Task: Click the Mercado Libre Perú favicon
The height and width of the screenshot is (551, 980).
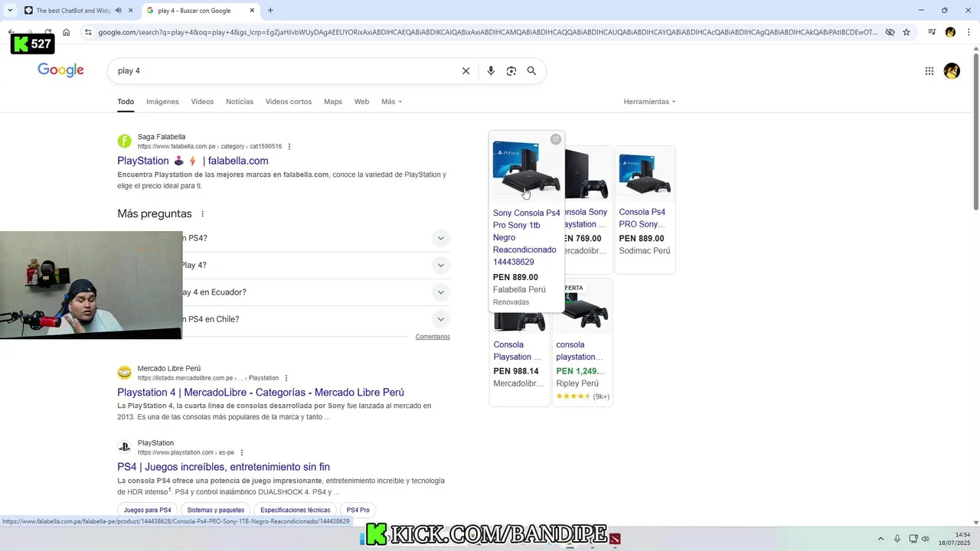Action: [x=124, y=373]
